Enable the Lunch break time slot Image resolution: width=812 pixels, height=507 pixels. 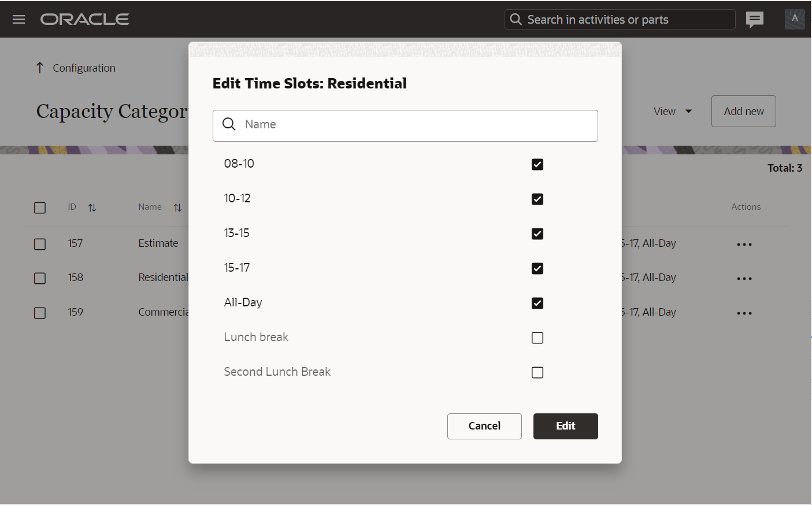(x=537, y=338)
